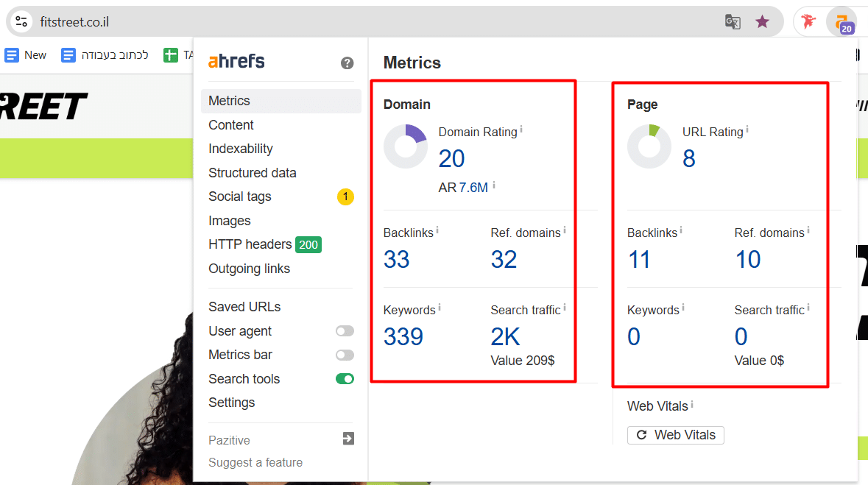
Task: Open the Ahrefs extension icon with badge 20
Action: click(841, 23)
